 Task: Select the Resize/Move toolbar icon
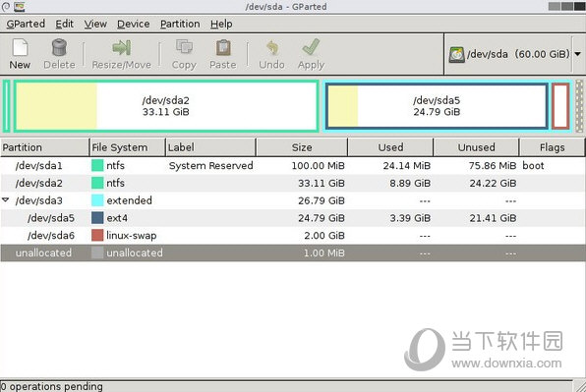coord(122,47)
